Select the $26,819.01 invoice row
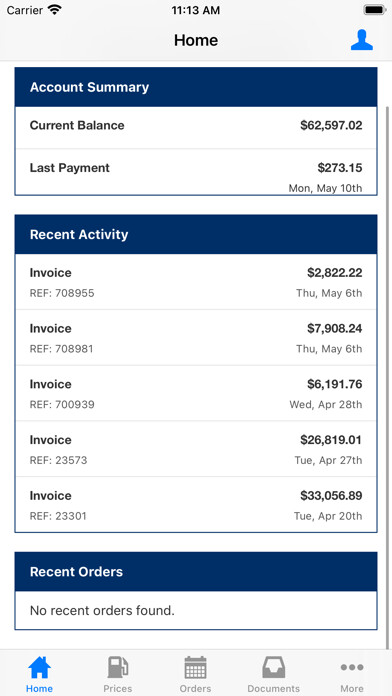392x696 pixels. pos(196,449)
